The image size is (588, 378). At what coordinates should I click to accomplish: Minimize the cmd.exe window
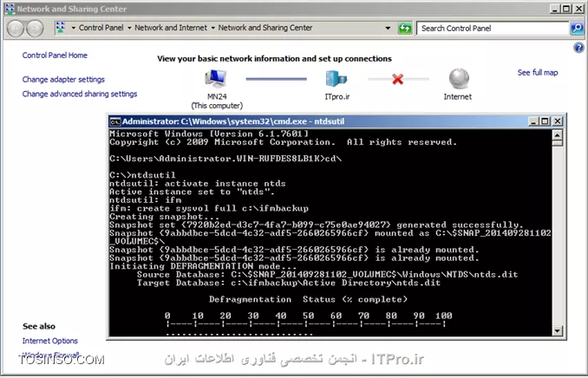tap(533, 121)
